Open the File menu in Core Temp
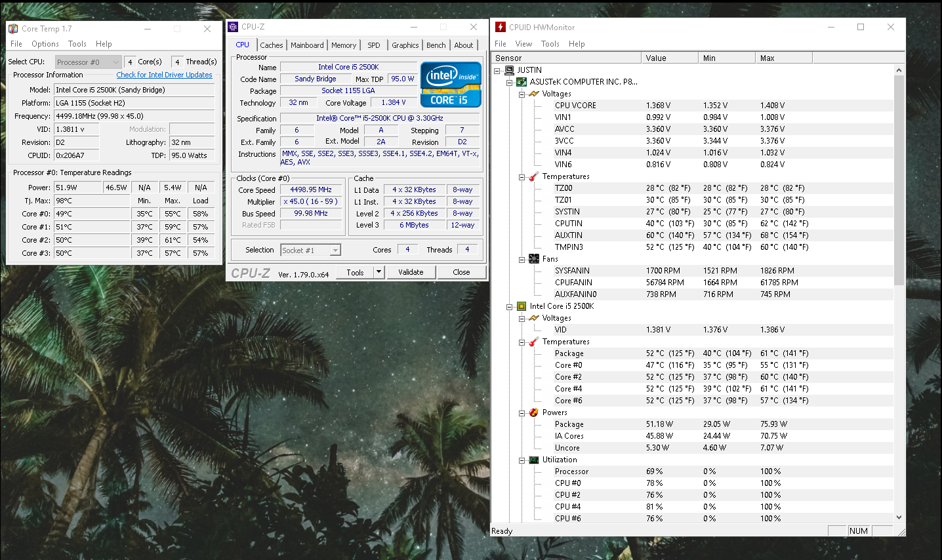The image size is (942, 560). pos(16,44)
